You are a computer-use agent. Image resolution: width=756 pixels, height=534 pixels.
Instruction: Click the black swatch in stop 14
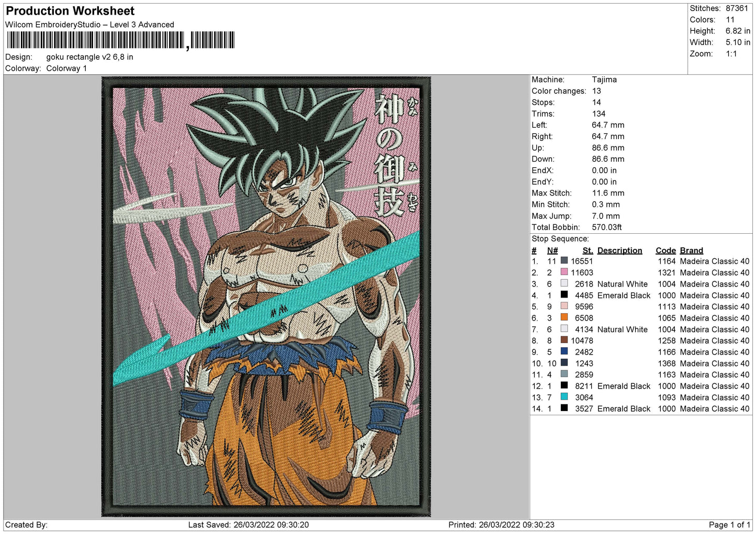(x=564, y=408)
